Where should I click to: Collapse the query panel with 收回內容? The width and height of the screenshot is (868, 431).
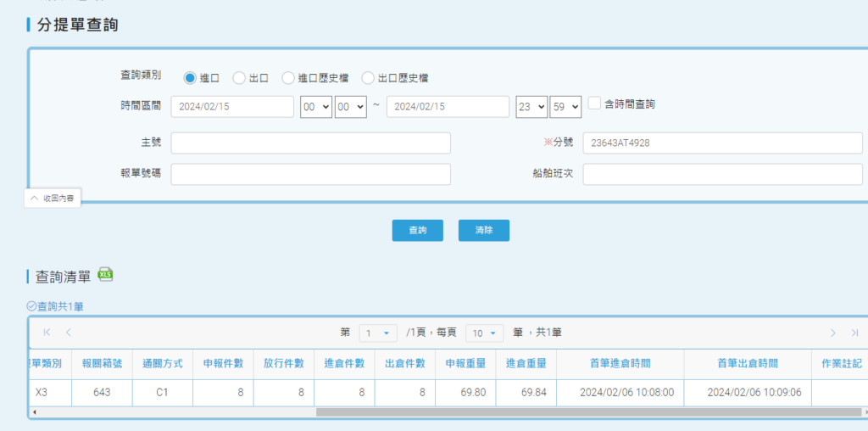53,198
